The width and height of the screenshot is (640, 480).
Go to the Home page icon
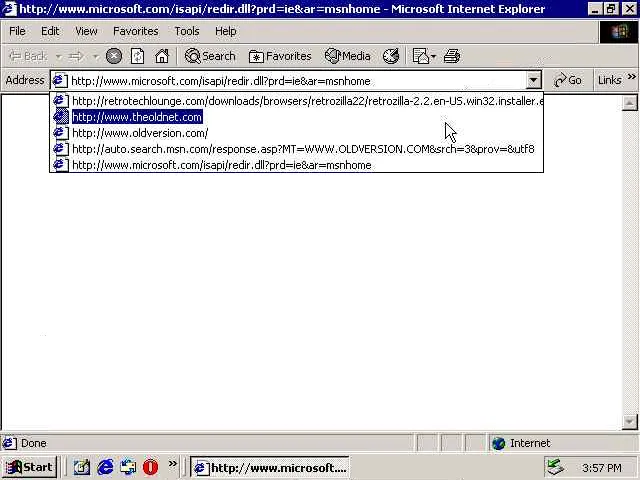point(162,56)
